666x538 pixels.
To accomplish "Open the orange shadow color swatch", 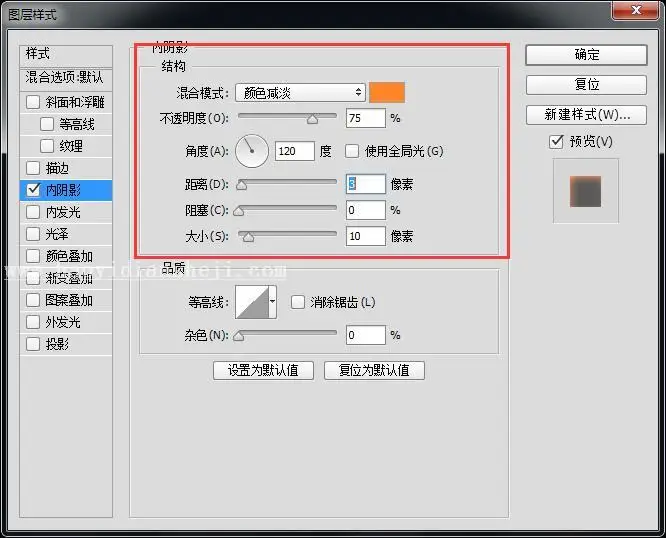I will tap(387, 93).
